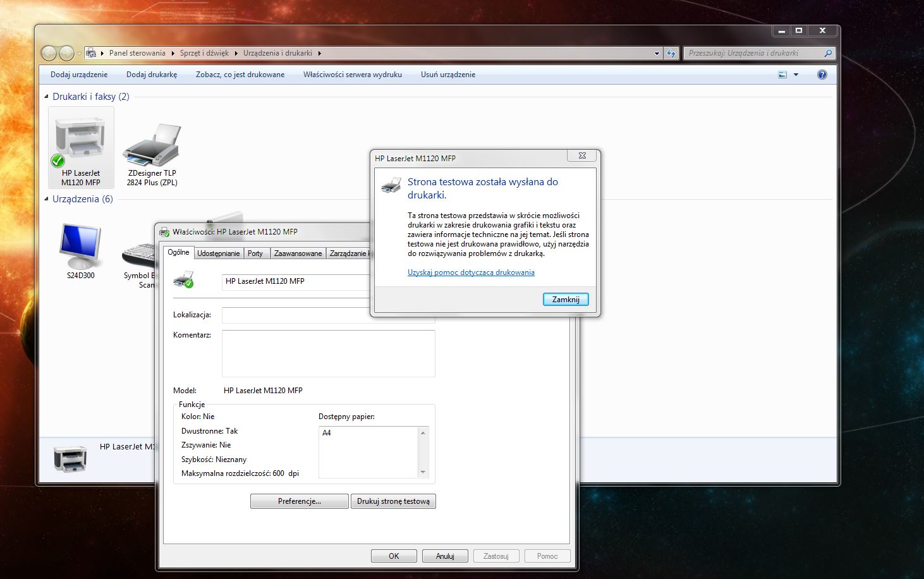The height and width of the screenshot is (579, 924).
Task: Click Panel sterowania breadcrumb
Action: click(x=137, y=53)
